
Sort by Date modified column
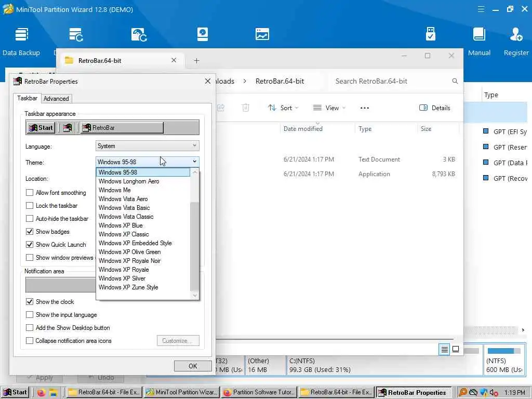pos(303,129)
